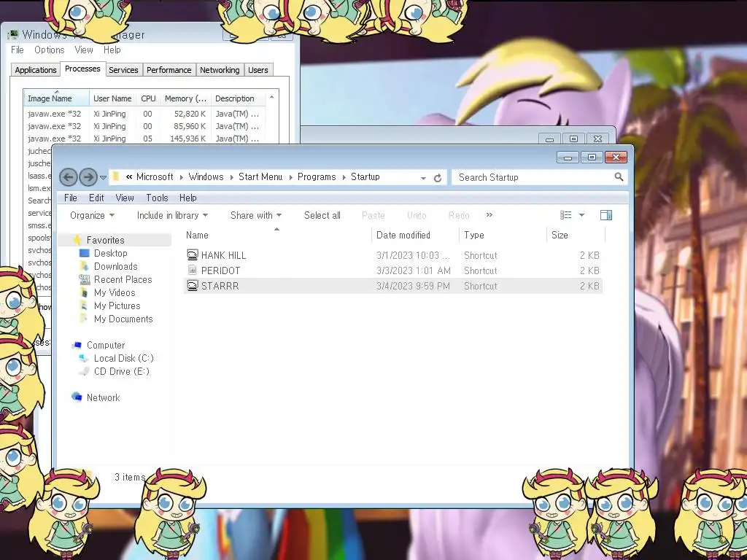Screen dimensions: 747x560
Task: Toggle the preview pane icon
Action: point(606,215)
